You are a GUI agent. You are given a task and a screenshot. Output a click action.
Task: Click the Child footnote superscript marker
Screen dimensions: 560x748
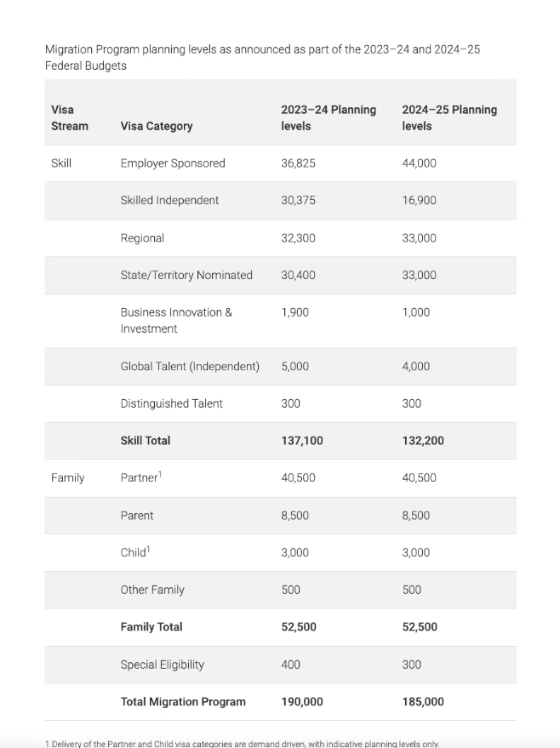pyautogui.click(x=148, y=549)
